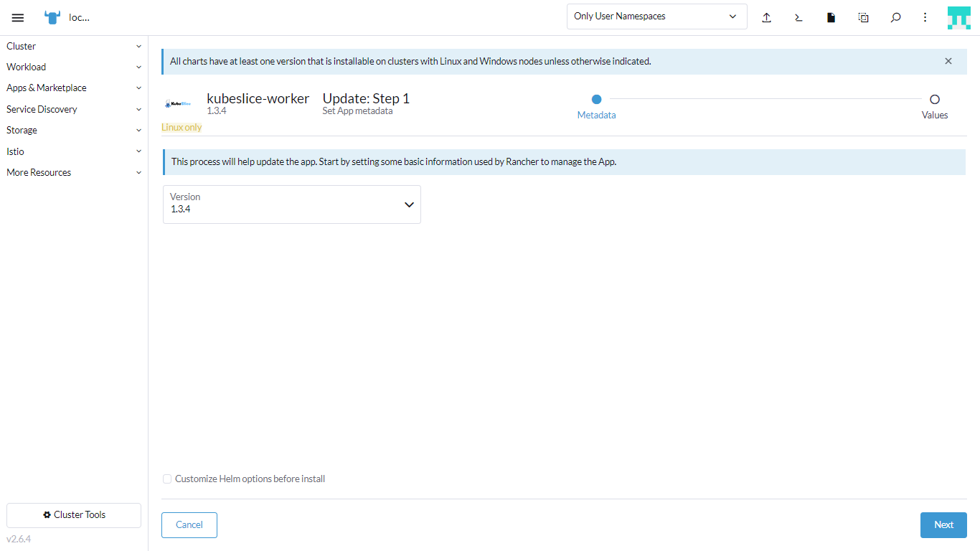
Task: Expand the More Resources sidebar section
Action: click(74, 172)
